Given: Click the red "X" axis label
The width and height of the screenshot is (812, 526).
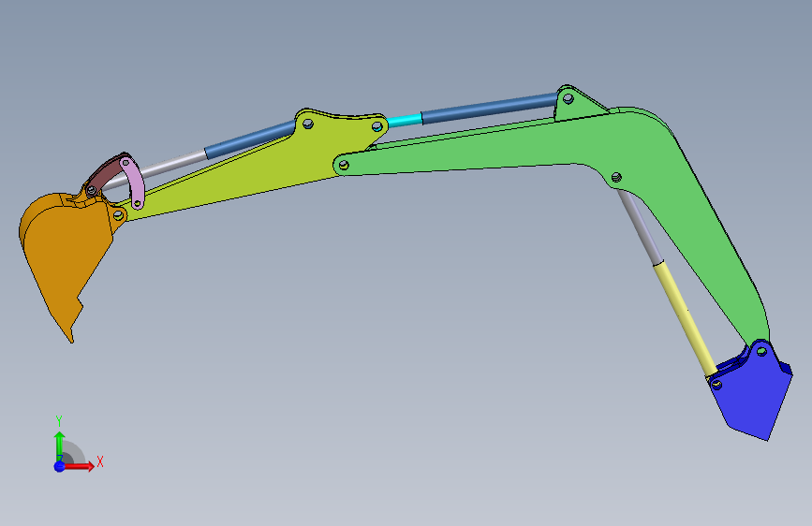Looking at the screenshot, I should click(100, 461).
